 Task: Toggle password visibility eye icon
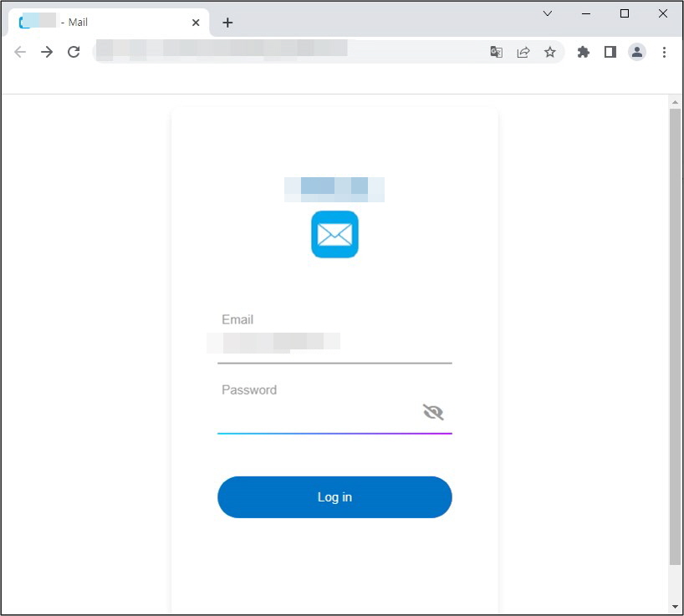[x=433, y=412]
